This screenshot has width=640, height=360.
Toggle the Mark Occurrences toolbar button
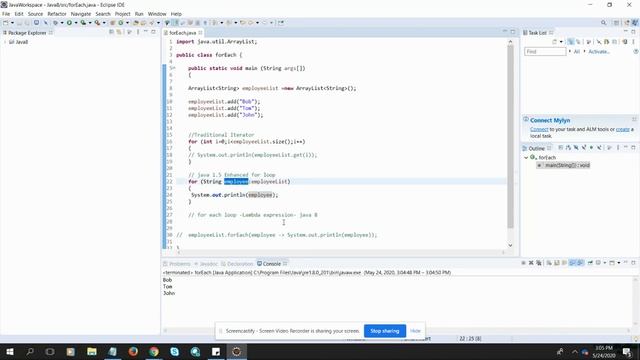[x=176, y=23]
